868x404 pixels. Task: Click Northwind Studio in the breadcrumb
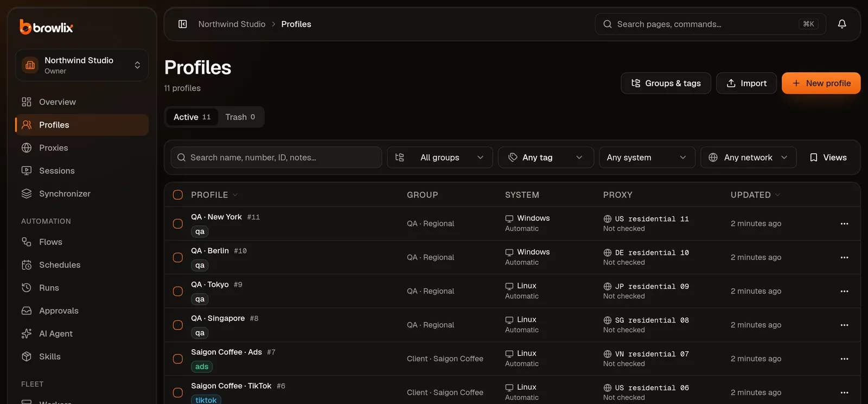[x=232, y=24]
